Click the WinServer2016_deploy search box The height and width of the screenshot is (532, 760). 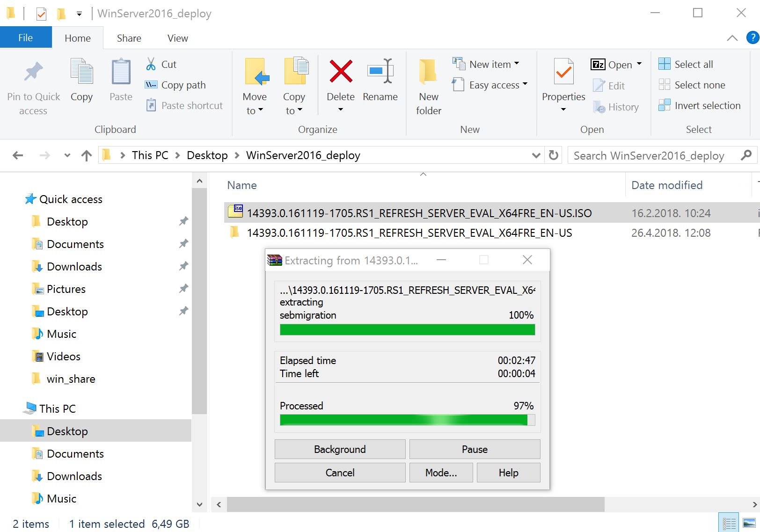click(650, 155)
